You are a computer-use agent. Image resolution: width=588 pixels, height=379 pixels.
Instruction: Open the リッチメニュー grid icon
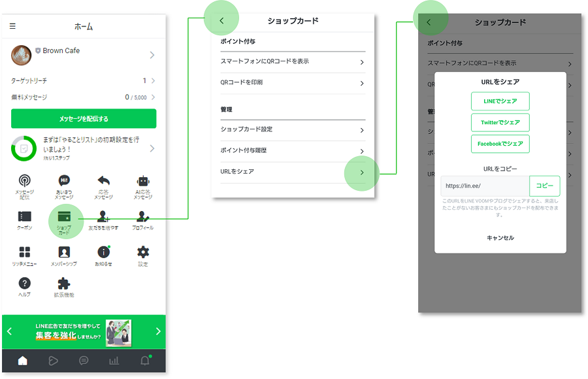[x=25, y=254]
